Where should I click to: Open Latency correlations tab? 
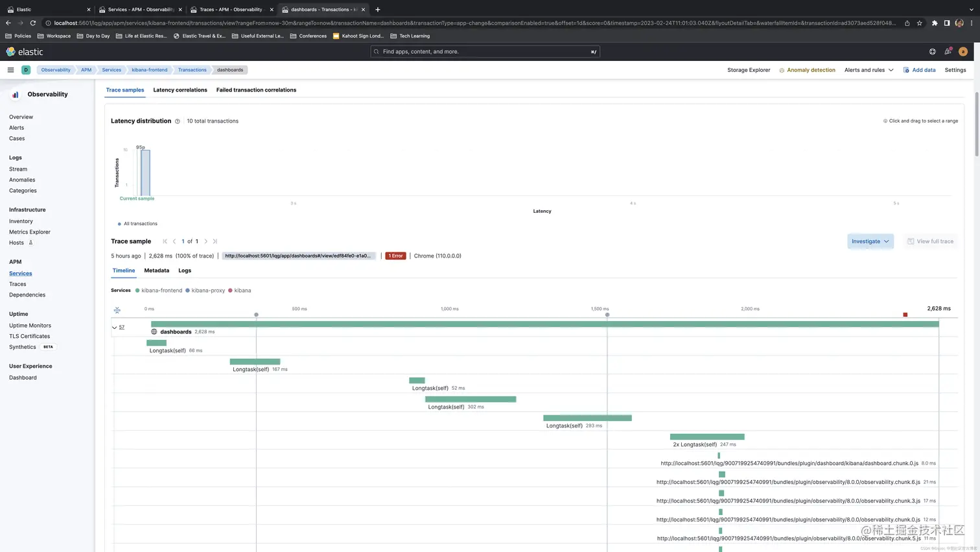click(x=180, y=90)
